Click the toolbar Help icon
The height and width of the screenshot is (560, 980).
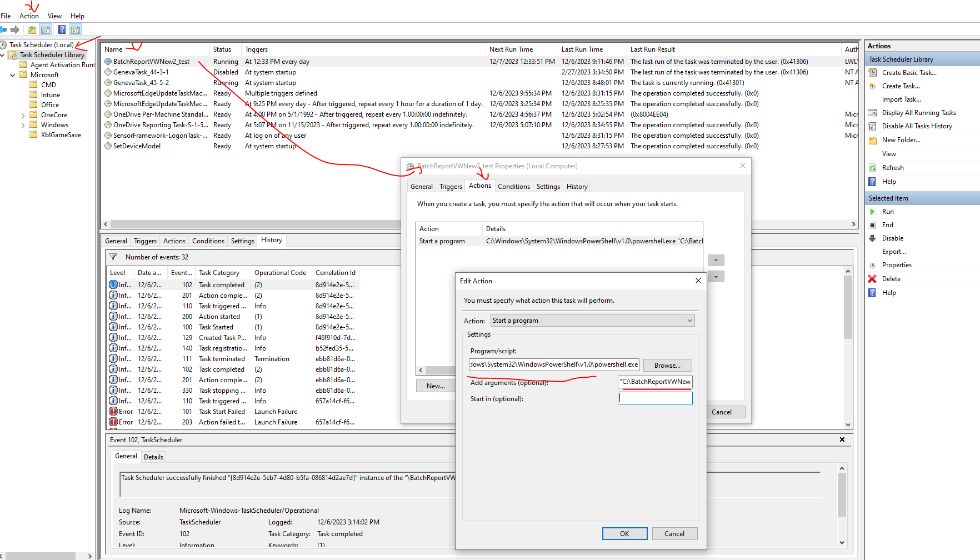tap(62, 29)
